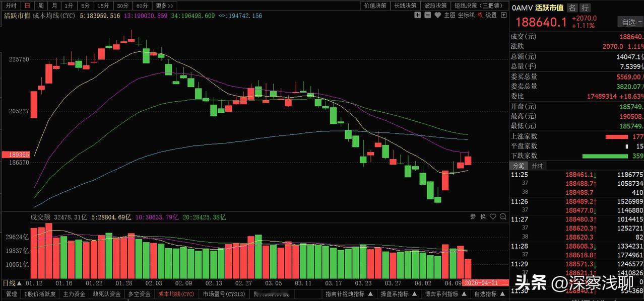Expand 指南针经典指标 menu
Image resolution: width=644 pixels, height=301 pixels.
tap(349, 294)
